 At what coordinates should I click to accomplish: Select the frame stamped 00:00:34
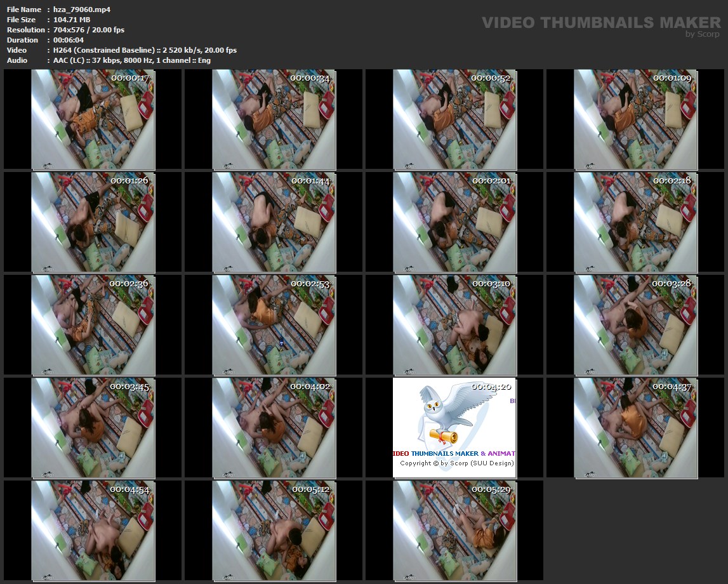[274, 119]
